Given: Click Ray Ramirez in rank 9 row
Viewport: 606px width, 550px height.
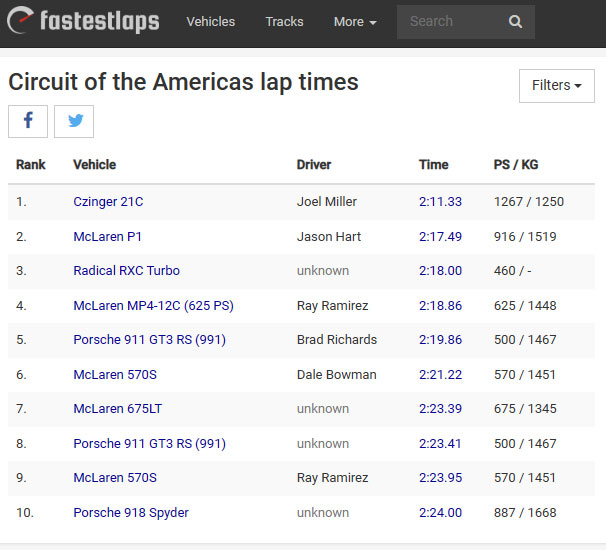Looking at the screenshot, I should coord(332,478).
